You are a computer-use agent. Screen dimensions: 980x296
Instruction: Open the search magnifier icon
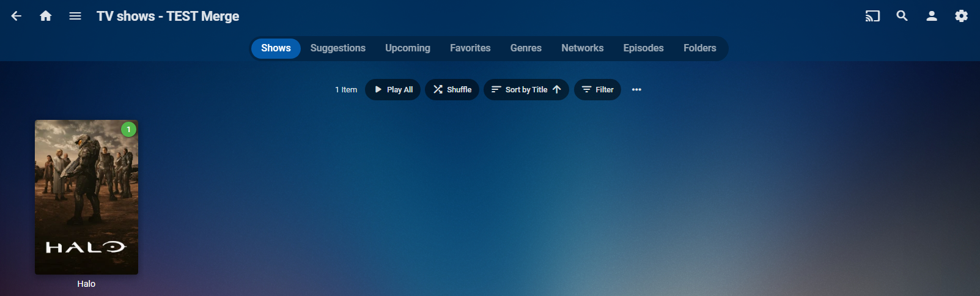click(x=902, y=16)
